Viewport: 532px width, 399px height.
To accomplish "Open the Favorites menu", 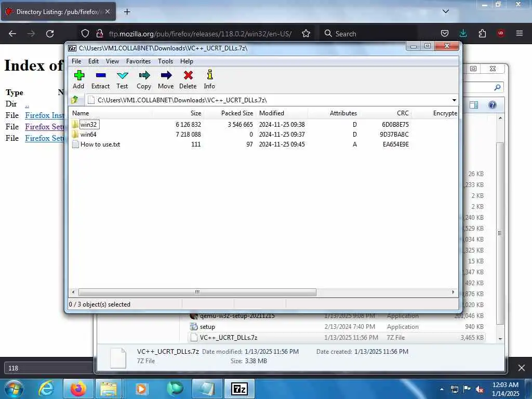I will (x=138, y=61).
